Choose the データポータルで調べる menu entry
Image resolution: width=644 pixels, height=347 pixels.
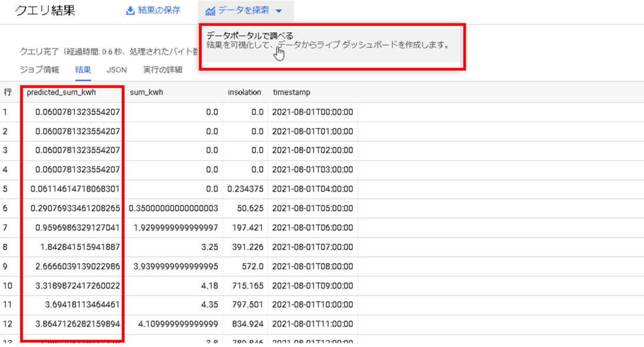[331, 45]
